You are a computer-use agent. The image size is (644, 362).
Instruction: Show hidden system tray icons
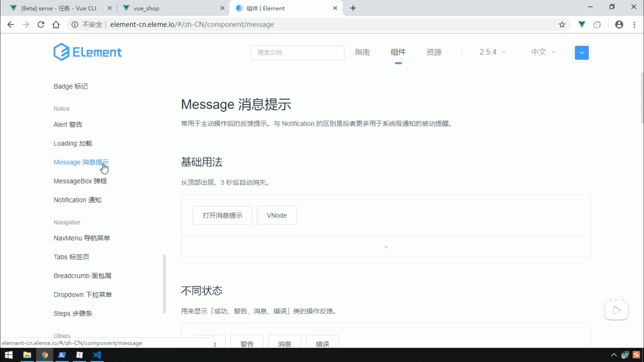point(614,355)
